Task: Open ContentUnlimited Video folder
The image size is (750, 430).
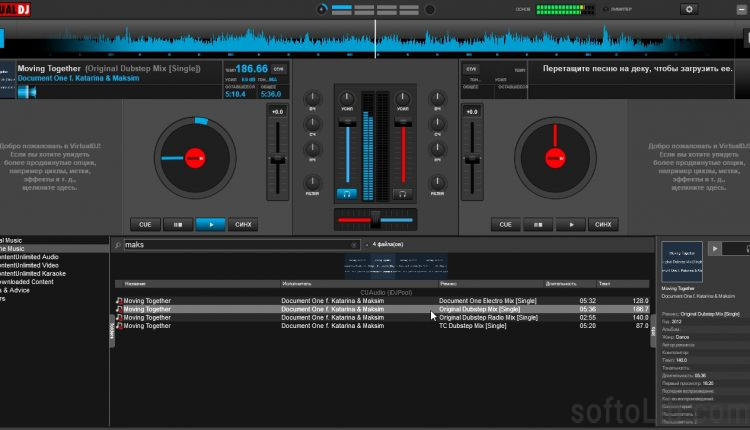Action: coord(29,265)
